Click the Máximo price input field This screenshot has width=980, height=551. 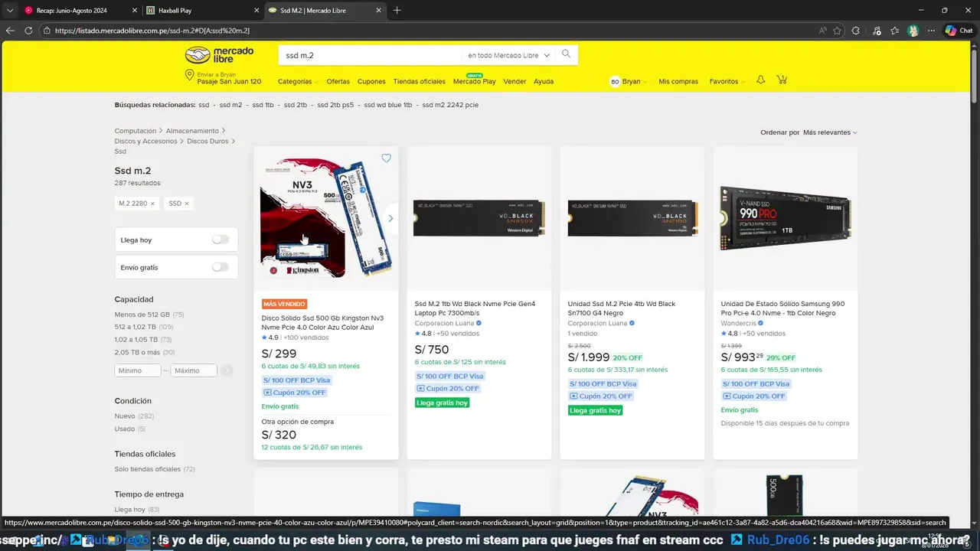(194, 370)
